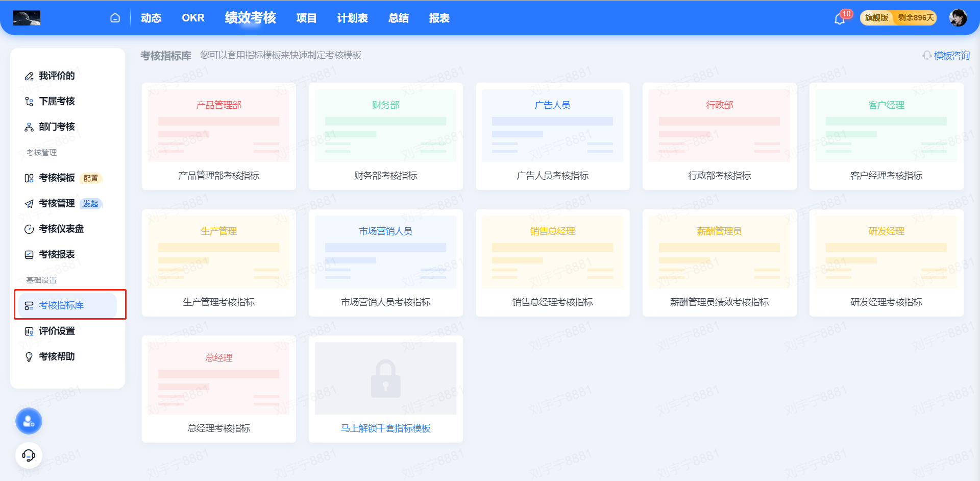Click the 总经理考核指标 caption
The image size is (980, 481).
[x=218, y=428]
